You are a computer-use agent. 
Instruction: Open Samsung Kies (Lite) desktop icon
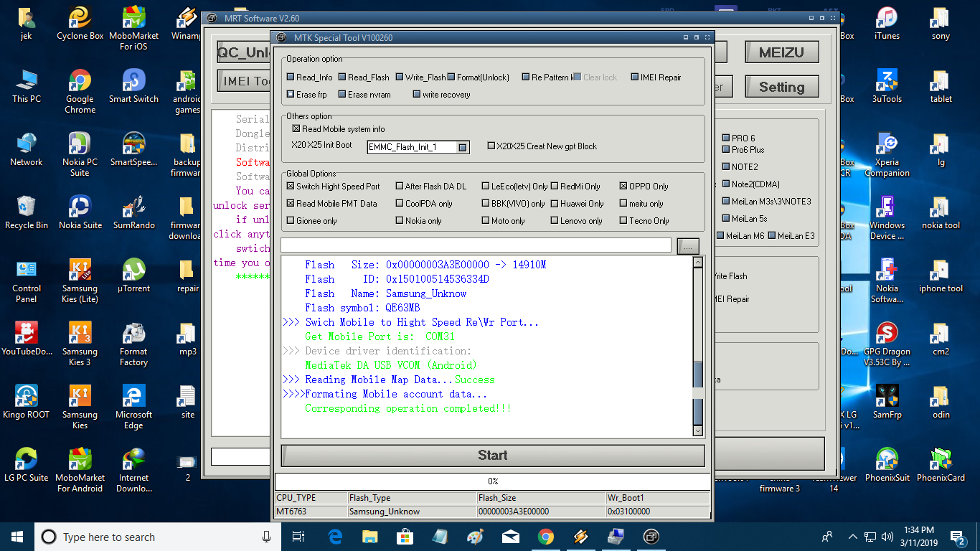tap(80, 281)
